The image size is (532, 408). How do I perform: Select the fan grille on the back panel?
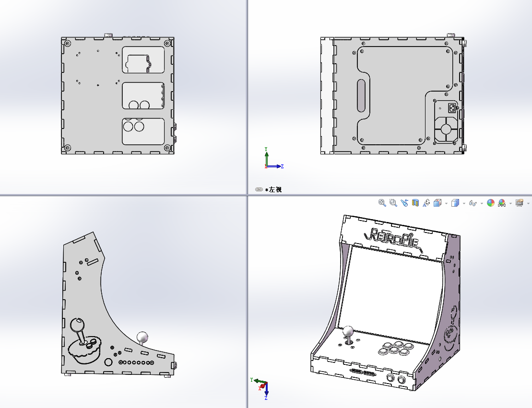click(x=446, y=129)
